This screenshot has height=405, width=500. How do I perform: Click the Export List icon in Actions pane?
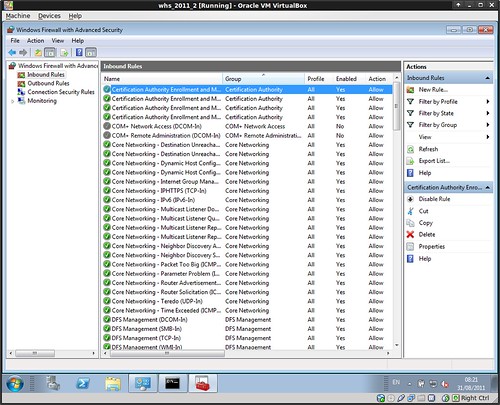click(x=411, y=161)
